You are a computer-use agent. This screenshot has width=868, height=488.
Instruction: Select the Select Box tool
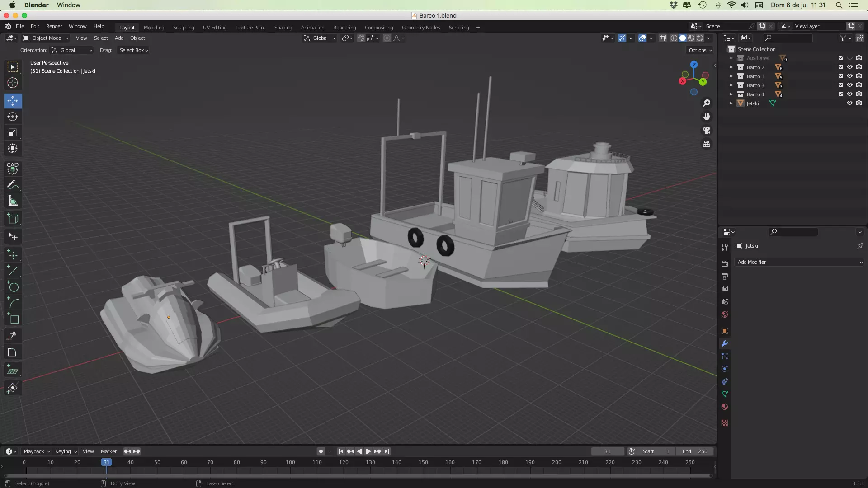(x=13, y=67)
